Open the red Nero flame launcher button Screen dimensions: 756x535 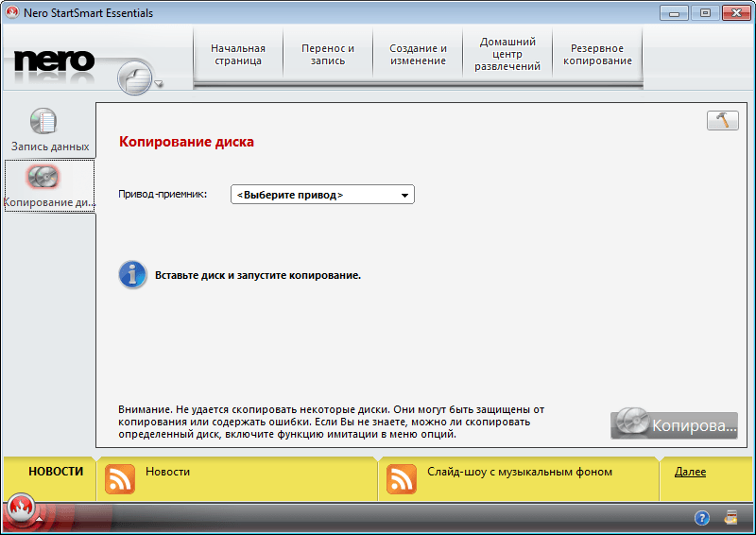pyautogui.click(x=21, y=507)
